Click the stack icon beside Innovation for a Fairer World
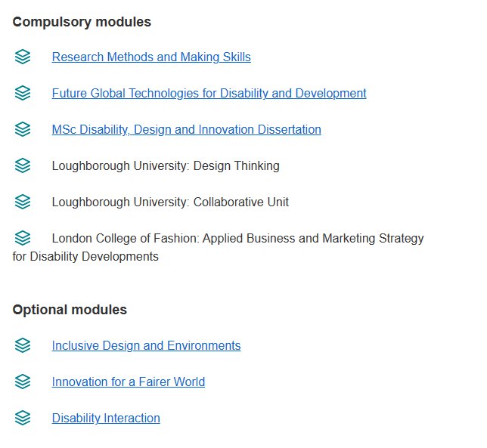 pos(23,382)
